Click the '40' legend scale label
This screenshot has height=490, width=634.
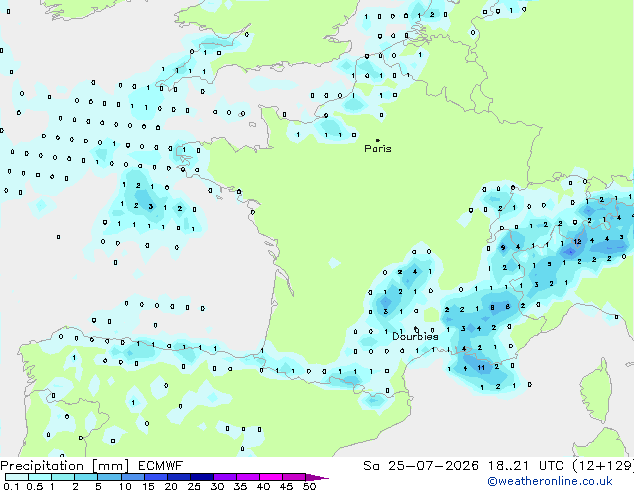coord(263,486)
